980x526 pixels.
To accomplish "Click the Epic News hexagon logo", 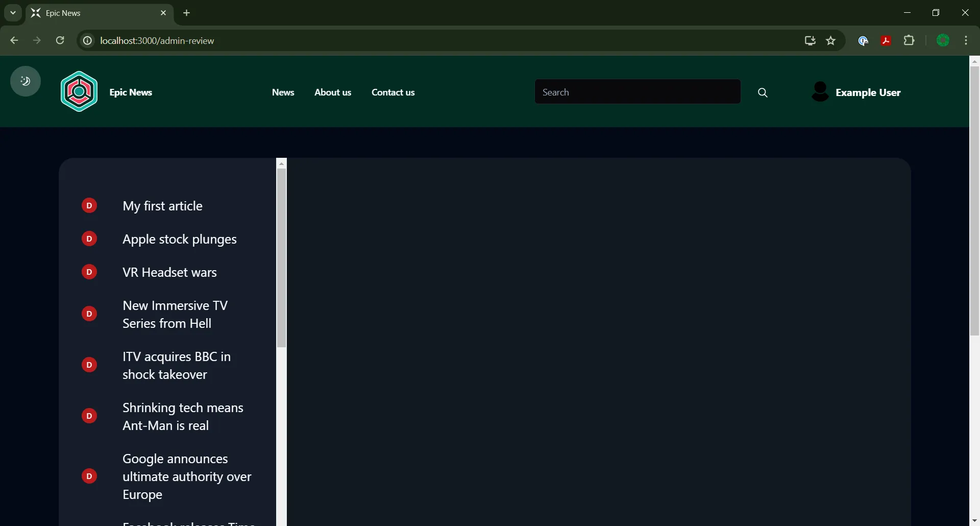I will coord(79,92).
